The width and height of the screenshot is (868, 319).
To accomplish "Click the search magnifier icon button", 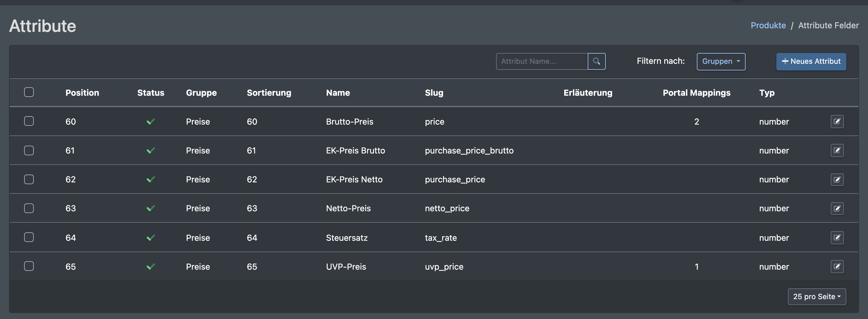I will tap(596, 61).
